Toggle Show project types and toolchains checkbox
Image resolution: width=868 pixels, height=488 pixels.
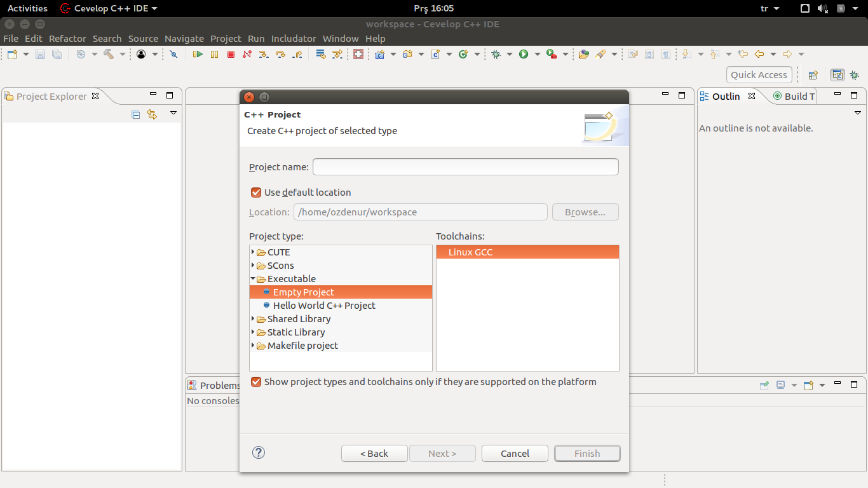click(256, 382)
